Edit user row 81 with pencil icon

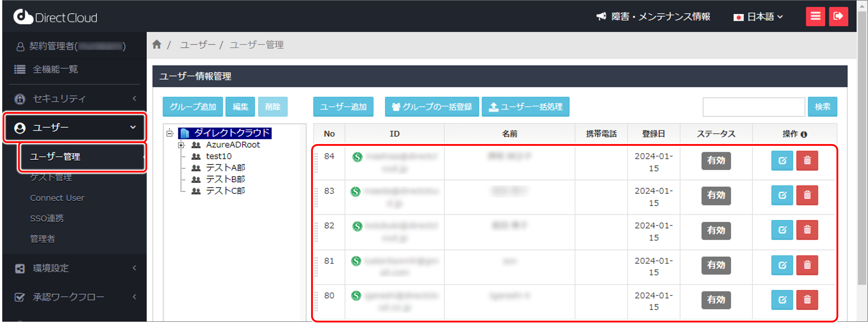pyautogui.click(x=782, y=265)
